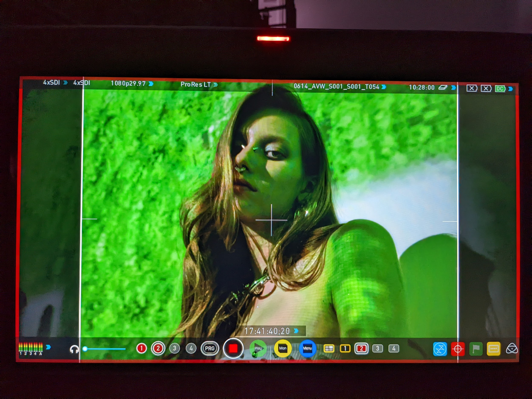Screen dimensions: 532x399
Task: Stop recording with the red square button
Action: tap(233, 348)
